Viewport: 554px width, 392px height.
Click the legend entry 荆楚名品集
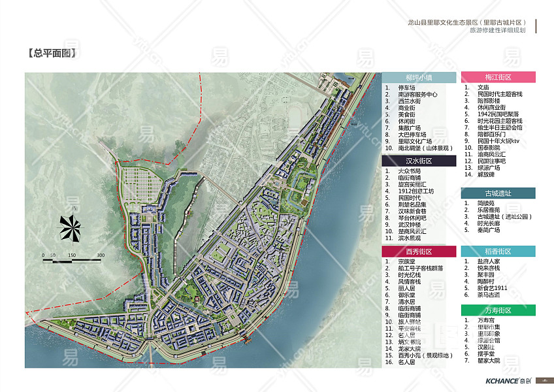click(412, 204)
